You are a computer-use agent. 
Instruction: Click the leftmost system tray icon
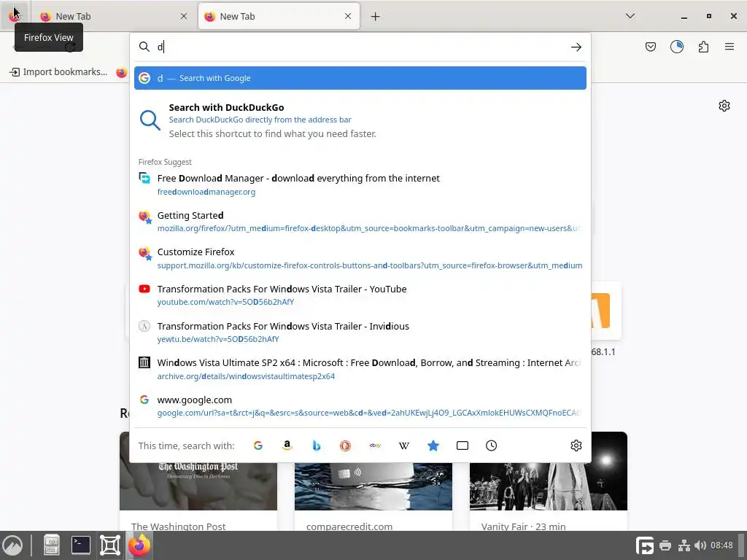645,545
